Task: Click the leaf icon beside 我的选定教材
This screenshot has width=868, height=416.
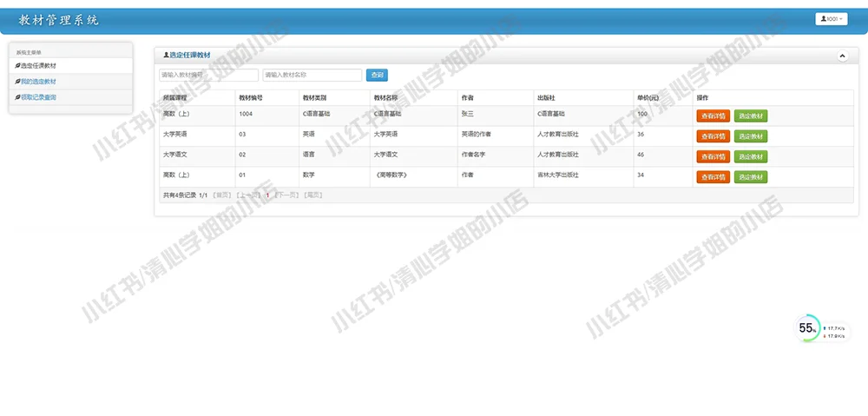Action: pyautogui.click(x=17, y=82)
